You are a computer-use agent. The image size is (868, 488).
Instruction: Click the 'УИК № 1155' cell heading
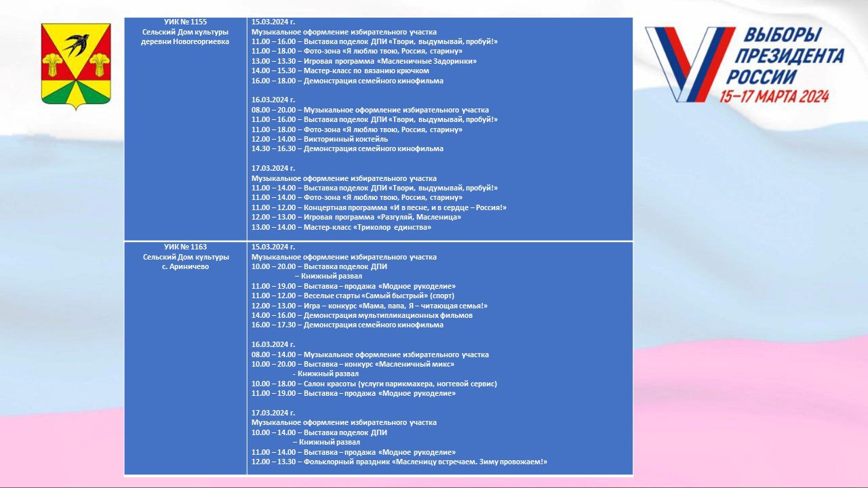pos(186,22)
